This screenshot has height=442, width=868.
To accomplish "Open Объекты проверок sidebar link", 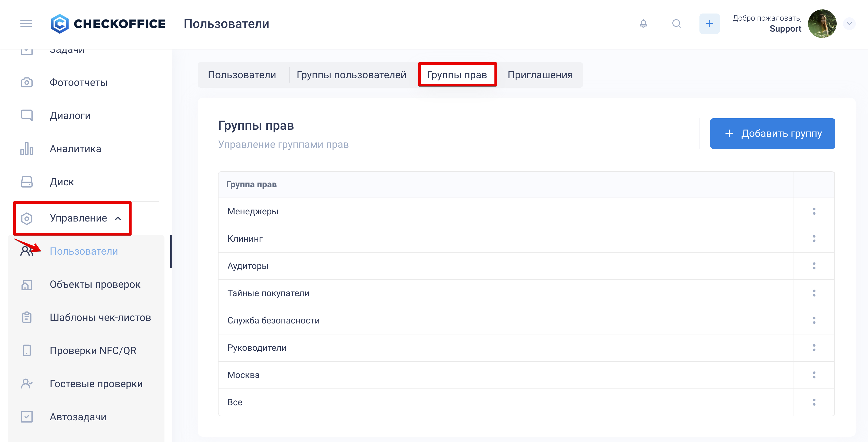I will pyautogui.click(x=95, y=284).
